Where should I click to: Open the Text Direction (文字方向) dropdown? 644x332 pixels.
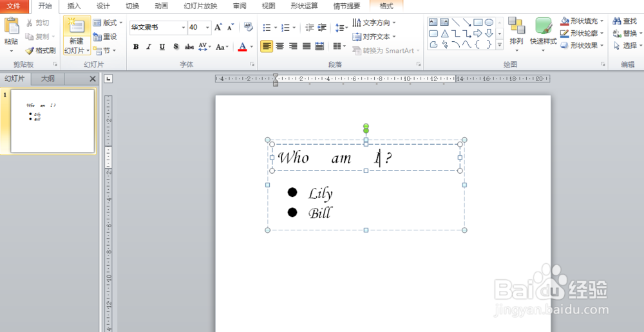point(374,23)
